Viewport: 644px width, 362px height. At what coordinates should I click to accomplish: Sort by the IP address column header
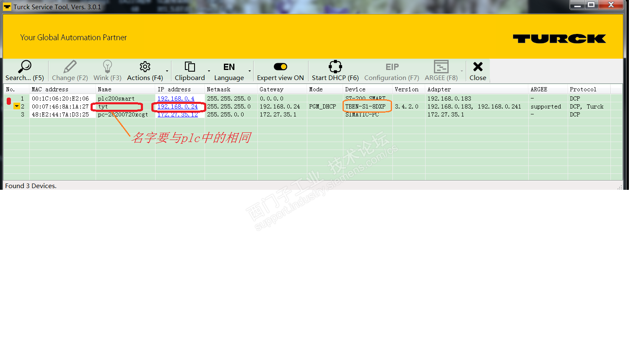[180, 89]
